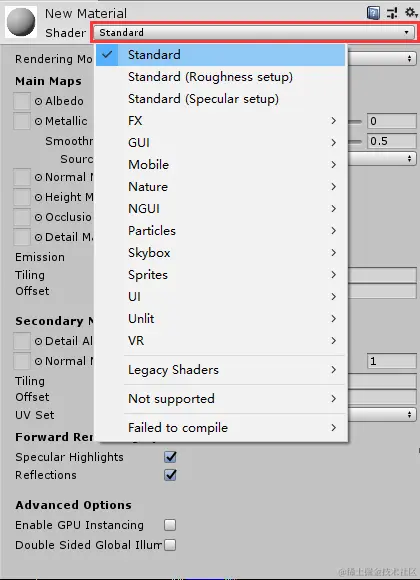Select Standard (Specular setup) shader
The width and height of the screenshot is (420, 580).
pyautogui.click(x=221, y=99)
